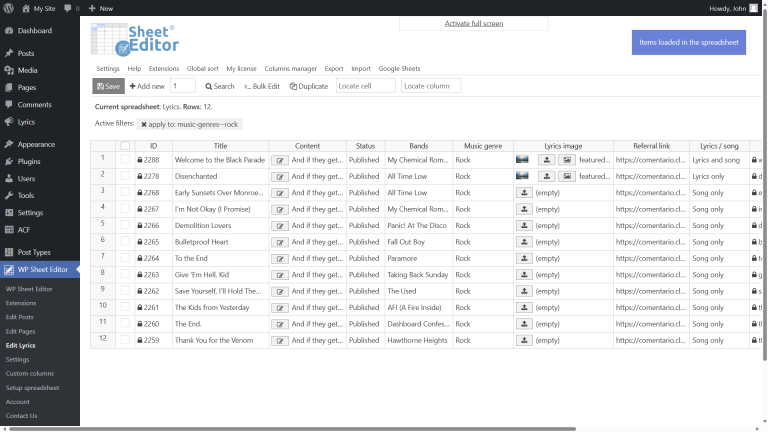Toggle the select-all header checkbox
This screenshot has width=768, height=432.
pos(125,145)
